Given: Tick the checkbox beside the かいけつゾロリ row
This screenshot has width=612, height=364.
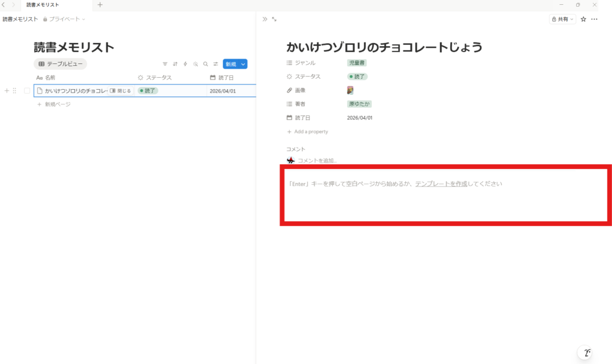Looking at the screenshot, I should click(27, 91).
